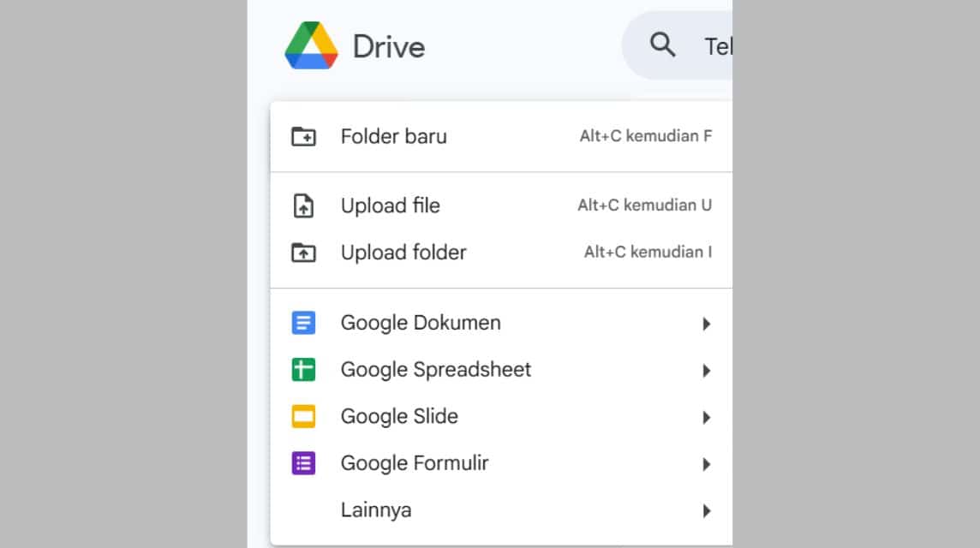Click the 'Alt+C kemudian F' shortcut text
The height and width of the screenshot is (548, 980).
click(x=646, y=136)
